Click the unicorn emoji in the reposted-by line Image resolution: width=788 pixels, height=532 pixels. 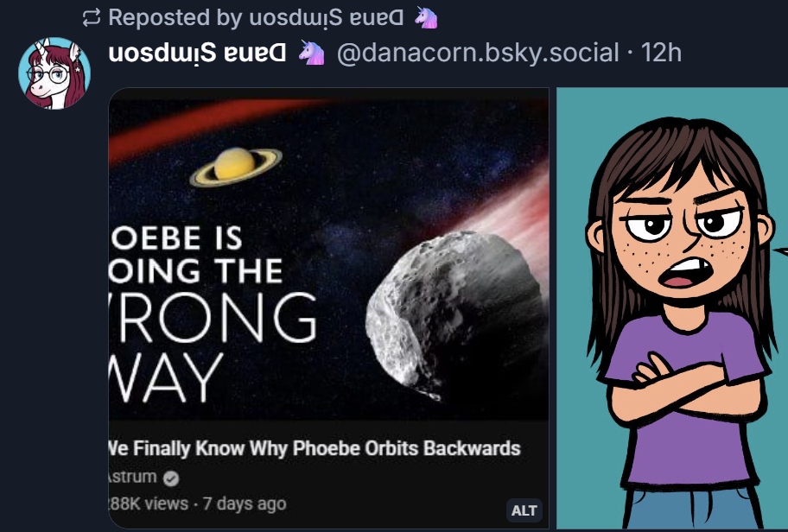click(x=425, y=17)
